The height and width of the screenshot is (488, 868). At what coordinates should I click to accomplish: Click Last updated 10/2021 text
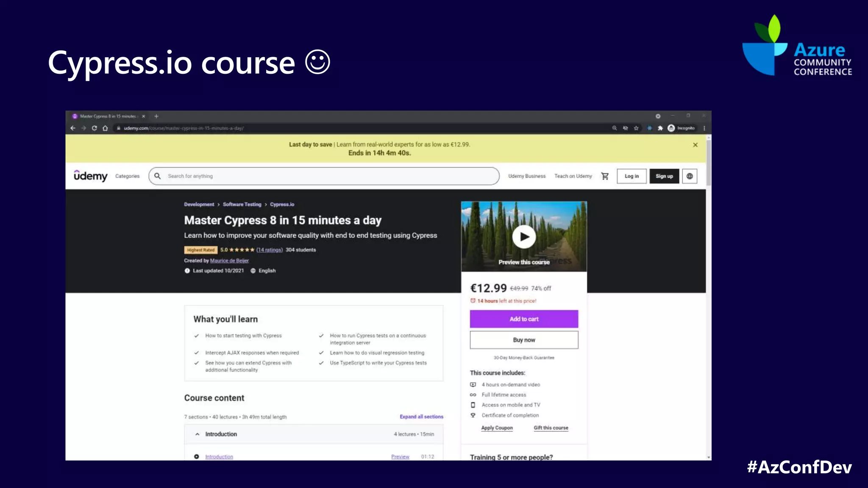coord(218,271)
